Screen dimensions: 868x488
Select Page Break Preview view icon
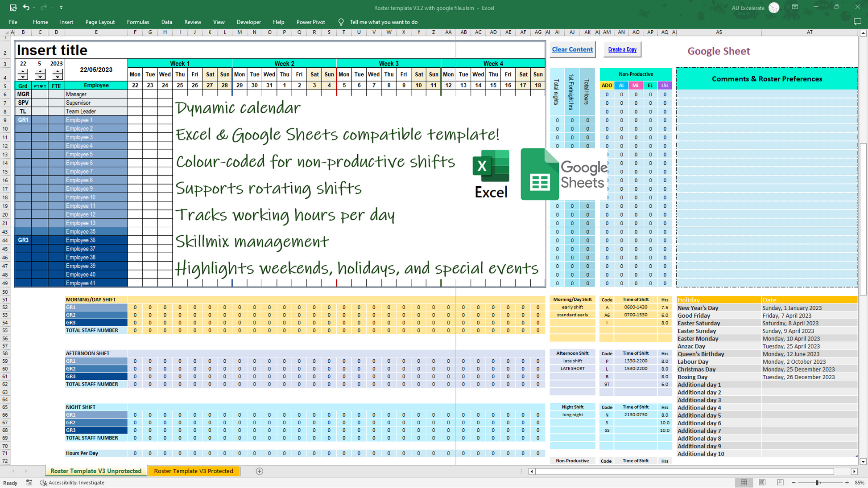click(x=780, y=483)
